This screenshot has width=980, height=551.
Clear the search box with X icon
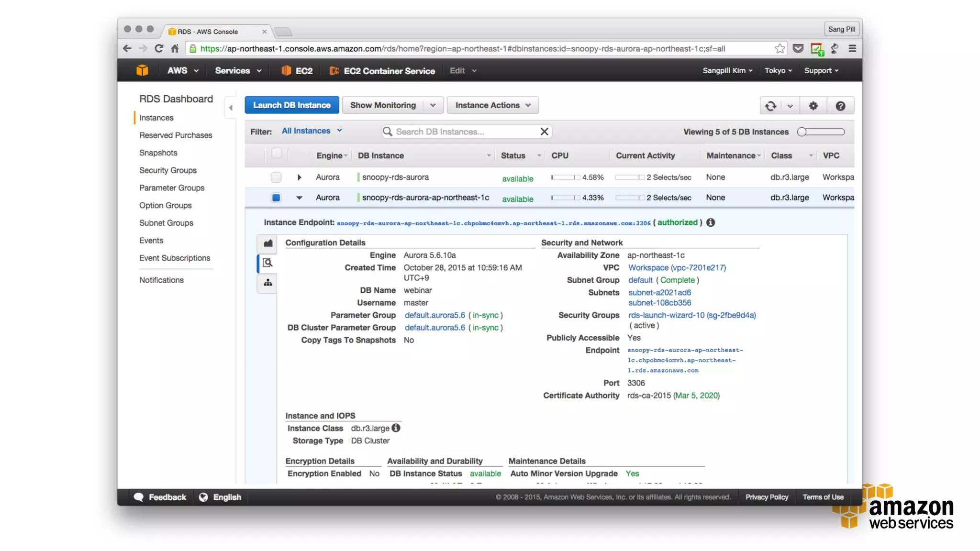(x=544, y=132)
